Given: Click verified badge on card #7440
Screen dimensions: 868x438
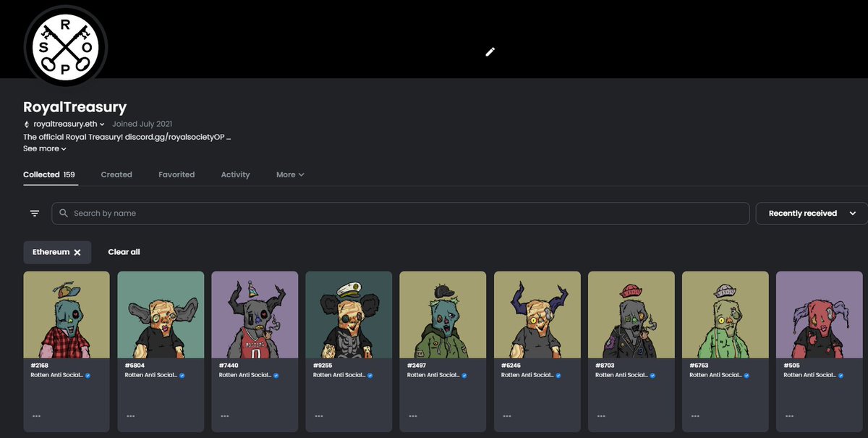Looking at the screenshot, I should [276, 376].
